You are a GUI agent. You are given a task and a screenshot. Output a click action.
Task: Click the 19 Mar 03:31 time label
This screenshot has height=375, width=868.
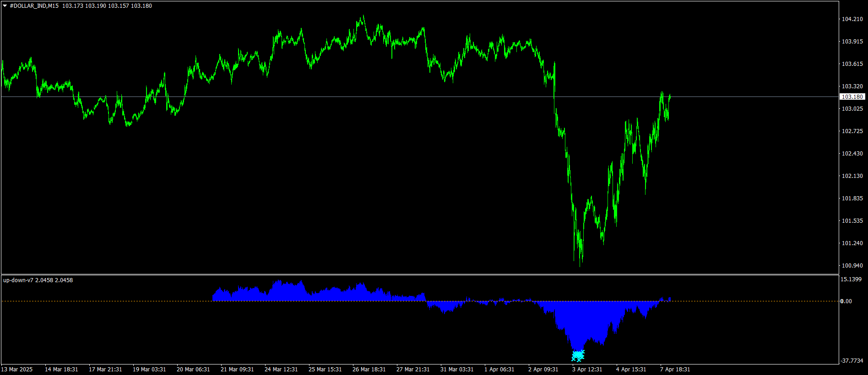coord(149,370)
